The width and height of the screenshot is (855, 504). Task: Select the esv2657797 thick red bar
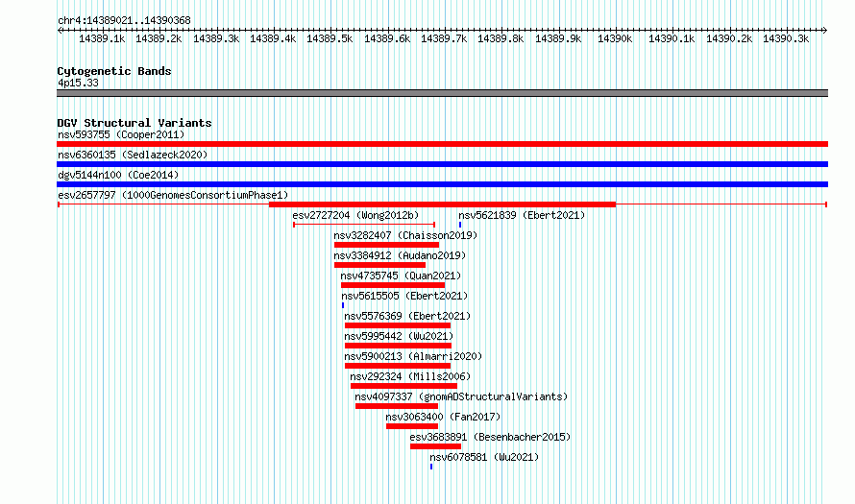tap(442, 204)
